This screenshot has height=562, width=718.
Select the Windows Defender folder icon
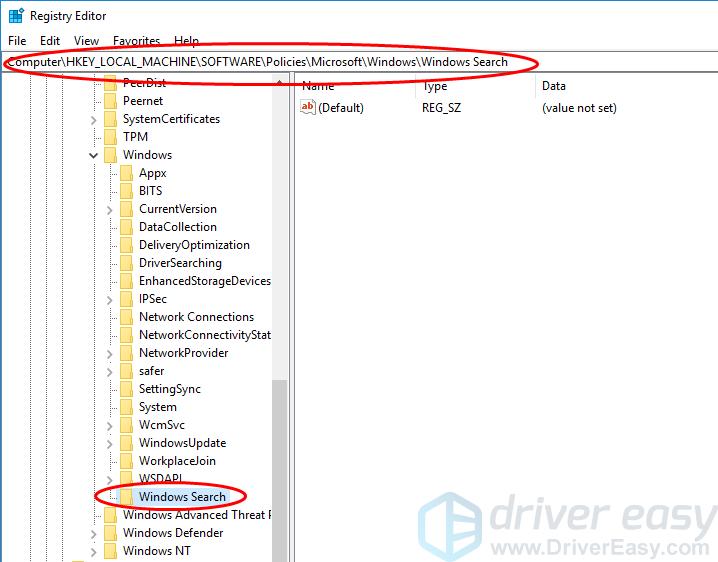point(110,533)
